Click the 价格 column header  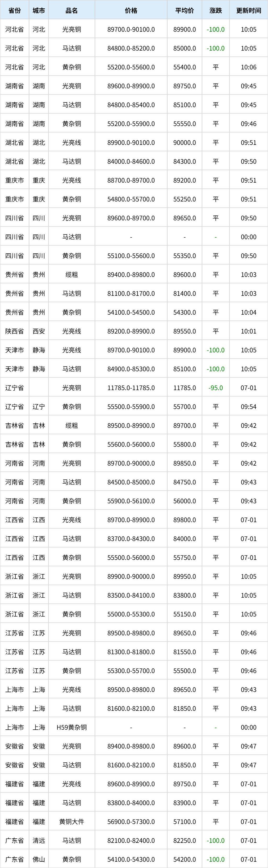coord(131,10)
